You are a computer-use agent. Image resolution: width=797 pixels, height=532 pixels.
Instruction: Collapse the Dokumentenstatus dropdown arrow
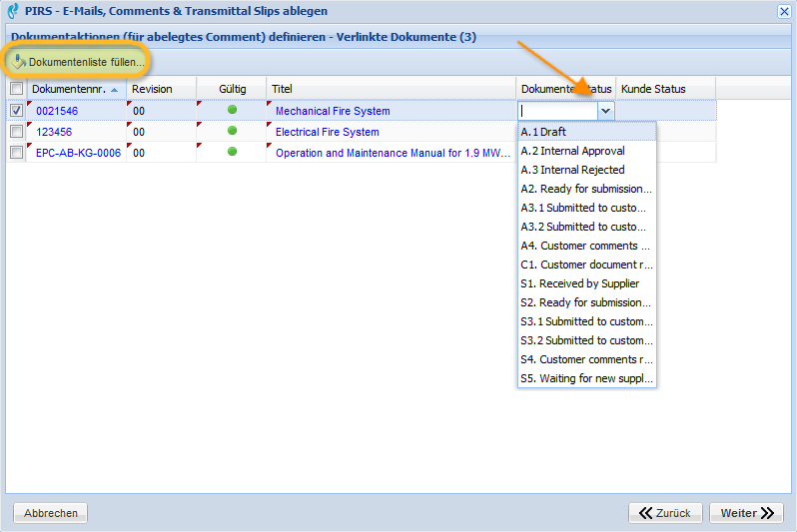[605, 111]
